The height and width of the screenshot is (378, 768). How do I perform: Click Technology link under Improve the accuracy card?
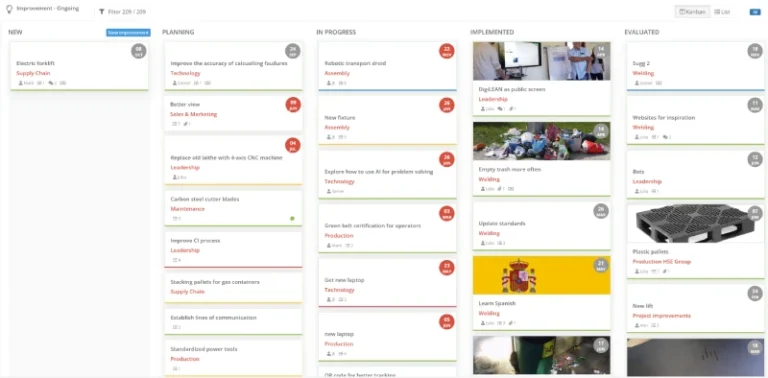(185, 73)
